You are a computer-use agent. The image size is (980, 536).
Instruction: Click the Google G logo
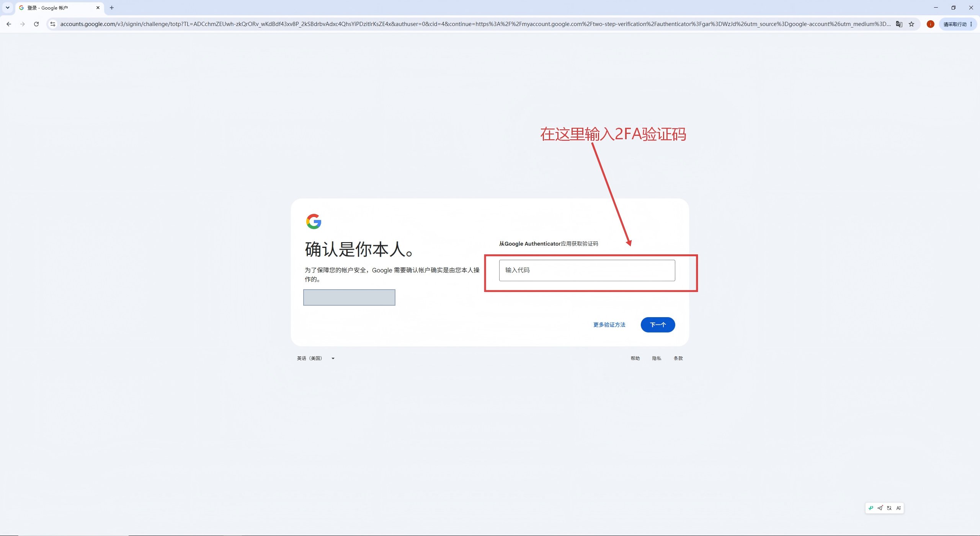tap(314, 222)
